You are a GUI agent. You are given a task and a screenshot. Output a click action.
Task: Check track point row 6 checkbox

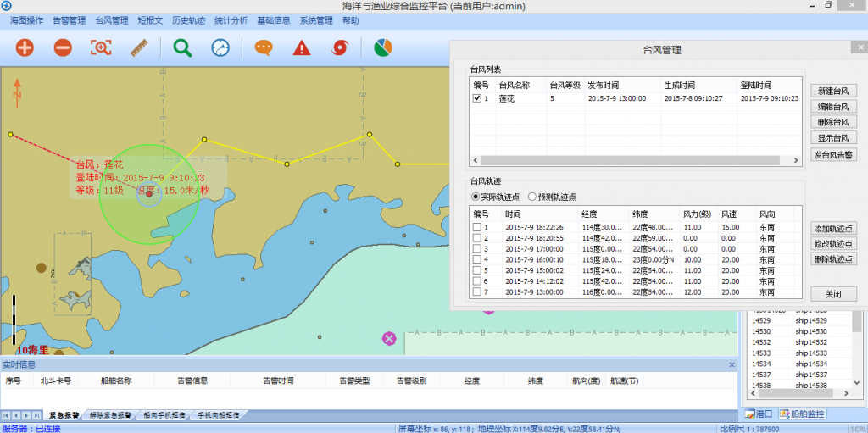pos(476,281)
